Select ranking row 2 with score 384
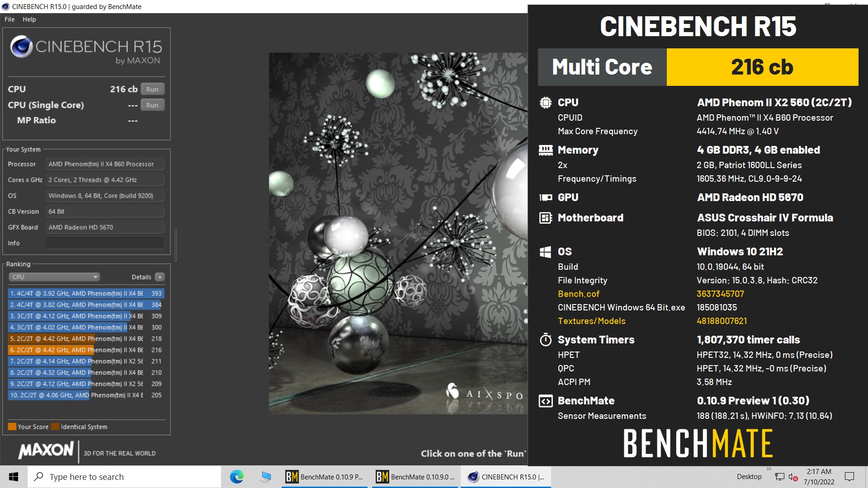868x488 pixels. point(86,305)
